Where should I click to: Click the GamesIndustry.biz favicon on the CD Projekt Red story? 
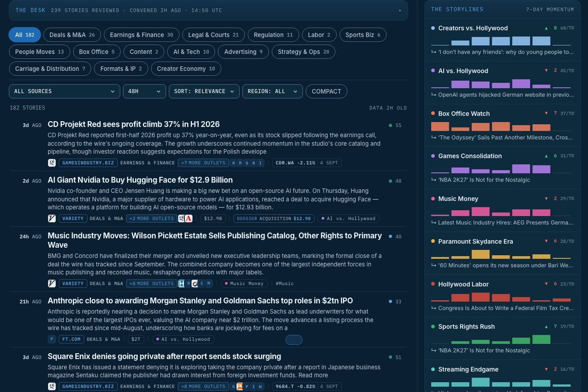(52, 163)
